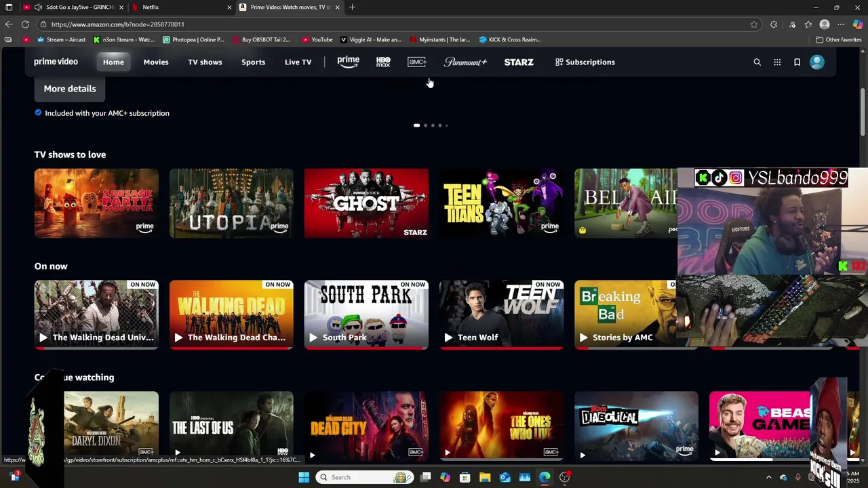Viewport: 868px width, 488px height.
Task: Open the Utopia show thumbnail
Action: coord(231,203)
